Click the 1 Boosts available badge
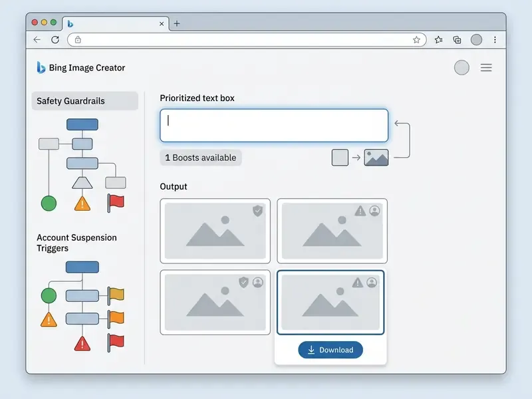Viewport: 532px width, 399px height. [x=201, y=158]
